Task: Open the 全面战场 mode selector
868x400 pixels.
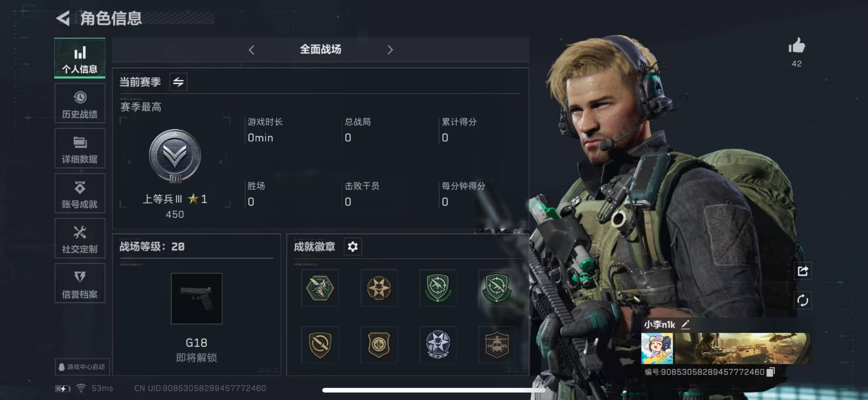Action: (x=321, y=49)
